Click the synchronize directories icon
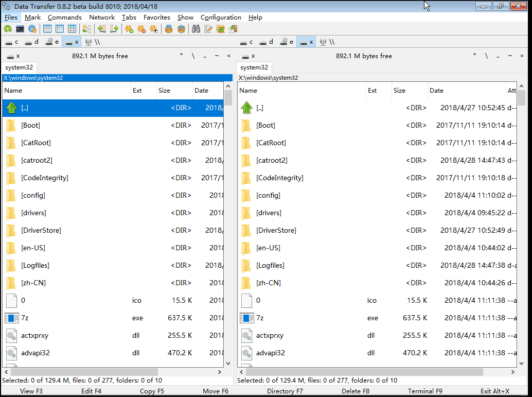Screen dimensions: 532x397 [221, 29]
